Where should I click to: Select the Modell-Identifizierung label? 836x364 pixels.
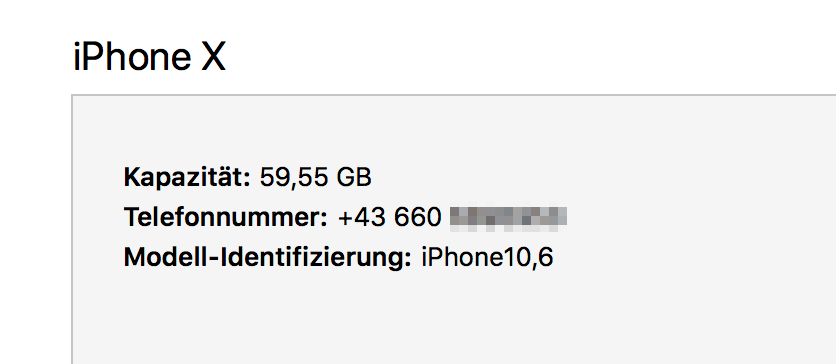pos(268,257)
